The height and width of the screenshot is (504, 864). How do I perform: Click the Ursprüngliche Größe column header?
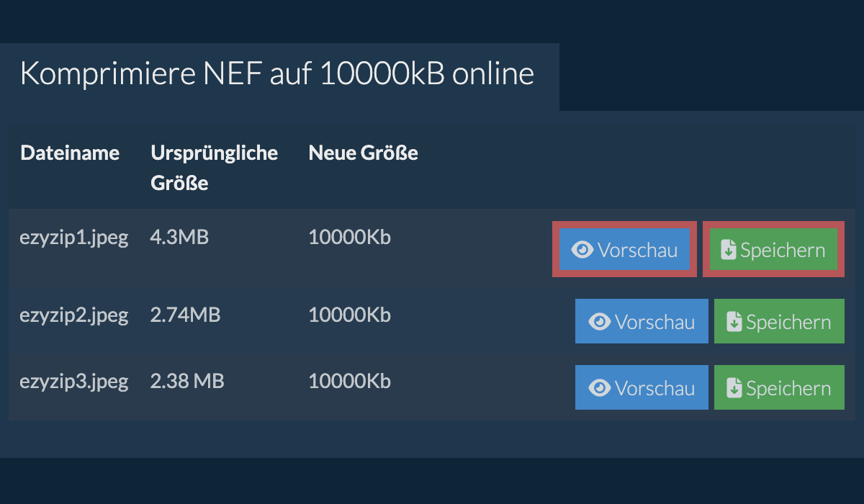(214, 168)
